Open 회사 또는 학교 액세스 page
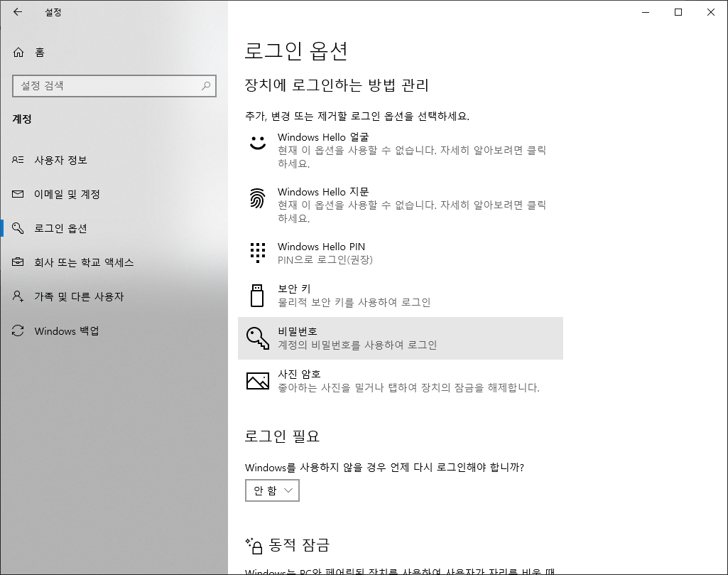Image resolution: width=728 pixels, height=575 pixels. (114, 262)
